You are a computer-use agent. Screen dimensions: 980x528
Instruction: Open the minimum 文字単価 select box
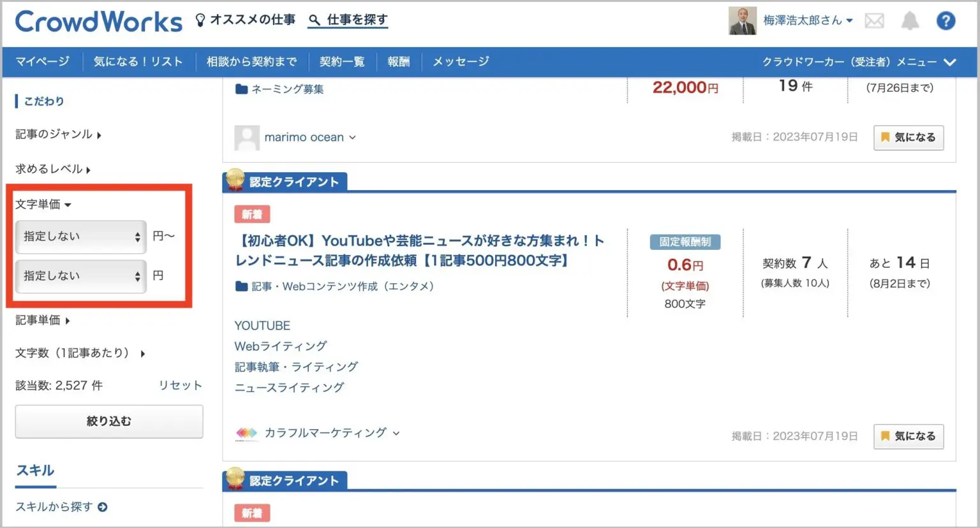point(80,237)
